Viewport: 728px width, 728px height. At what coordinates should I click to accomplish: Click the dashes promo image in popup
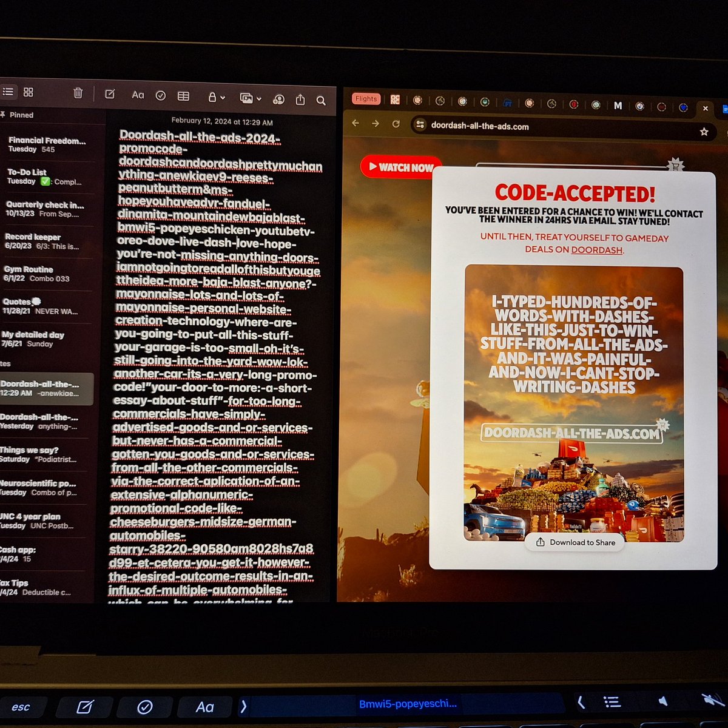(574, 403)
